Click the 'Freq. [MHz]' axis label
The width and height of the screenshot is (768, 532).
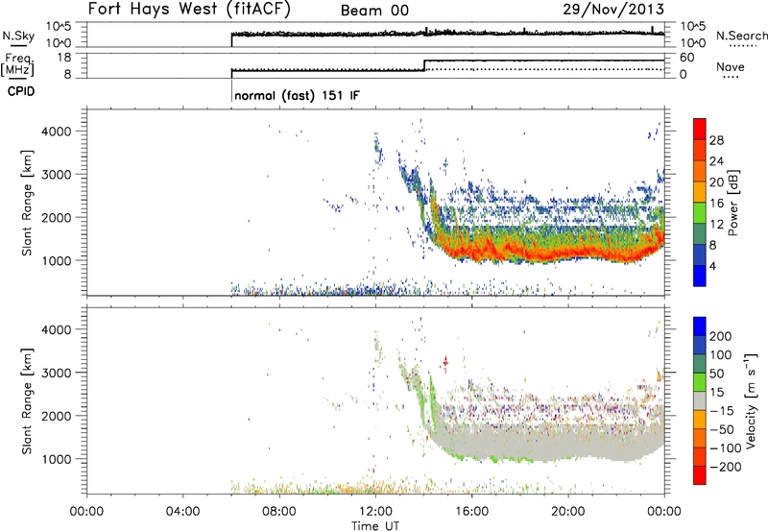click(18, 65)
